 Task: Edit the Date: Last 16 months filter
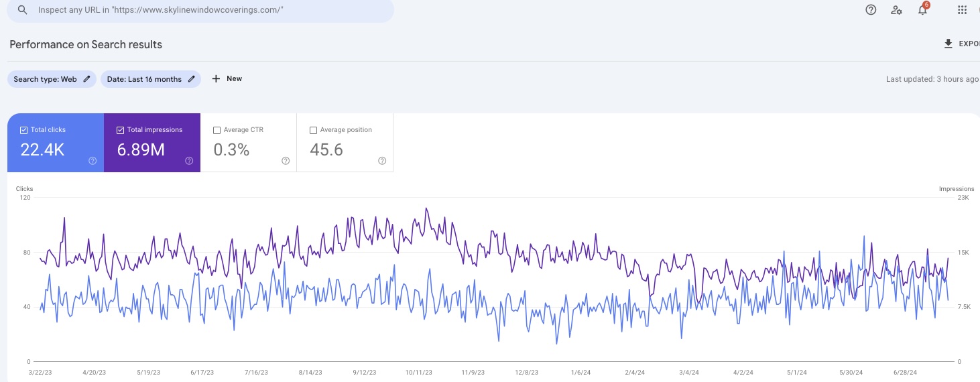150,79
